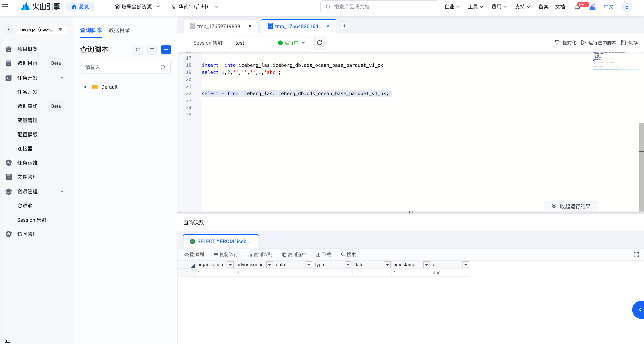Switch to tmp_17659719839 script tab
644x344 pixels.
coord(220,26)
